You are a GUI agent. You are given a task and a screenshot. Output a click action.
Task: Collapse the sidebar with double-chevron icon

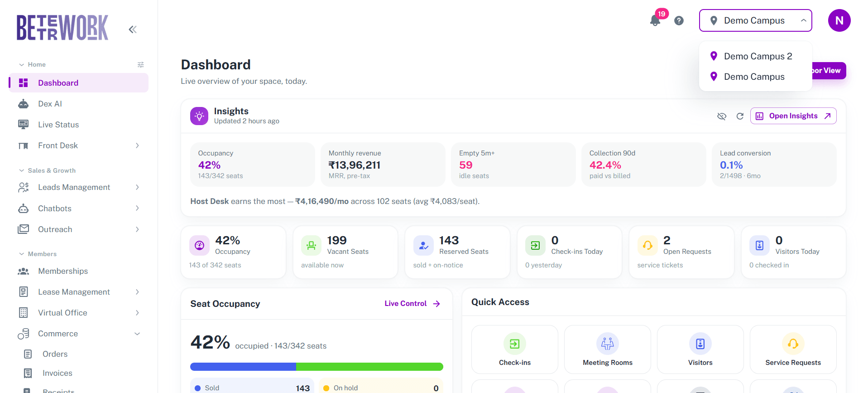click(133, 29)
